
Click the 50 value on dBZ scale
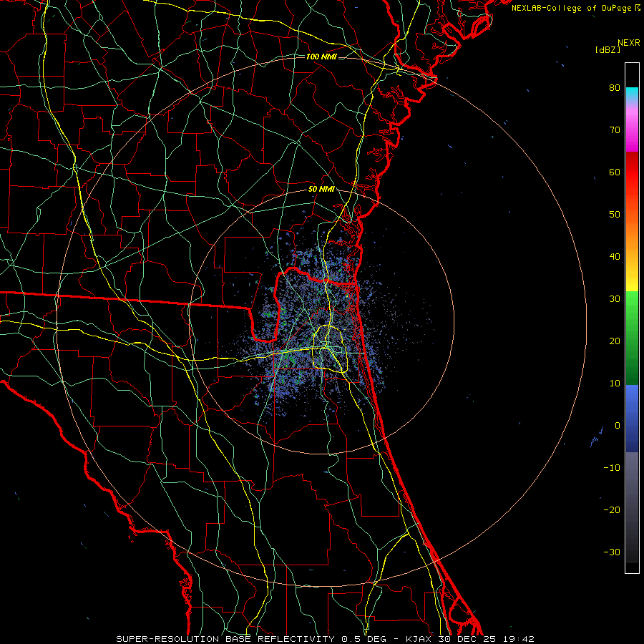(615, 215)
